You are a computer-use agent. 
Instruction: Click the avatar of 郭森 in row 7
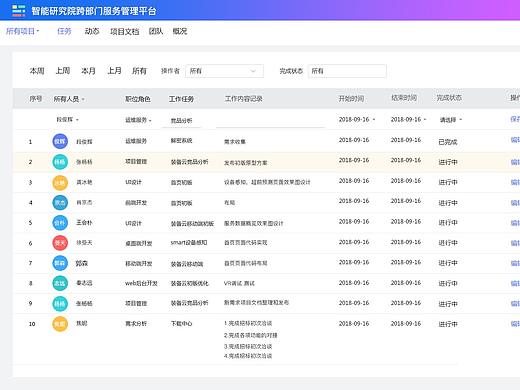[60, 263]
